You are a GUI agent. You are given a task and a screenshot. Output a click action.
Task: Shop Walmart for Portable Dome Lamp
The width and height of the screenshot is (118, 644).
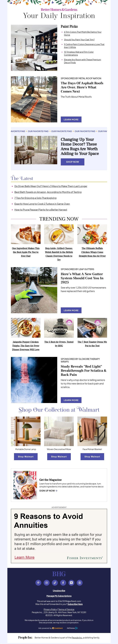coord(26,457)
